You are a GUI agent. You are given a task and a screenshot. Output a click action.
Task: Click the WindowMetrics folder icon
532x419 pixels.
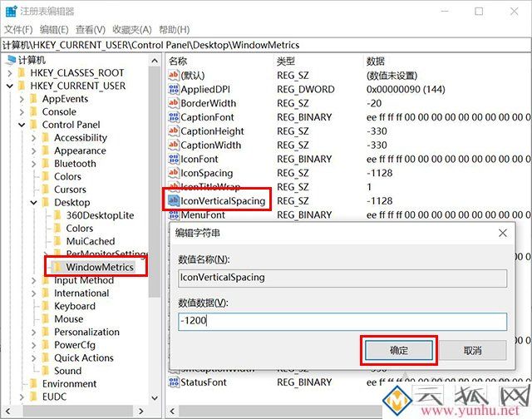(57, 267)
